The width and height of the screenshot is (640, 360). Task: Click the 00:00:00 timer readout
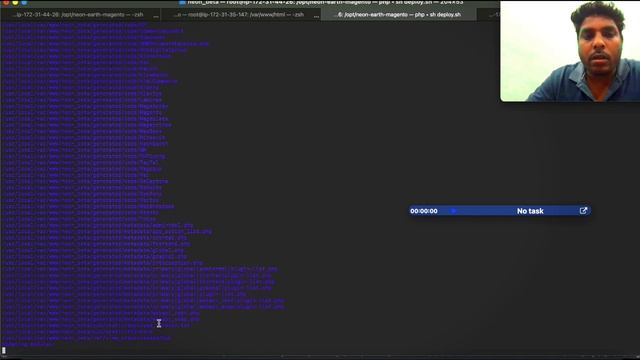[424, 211]
